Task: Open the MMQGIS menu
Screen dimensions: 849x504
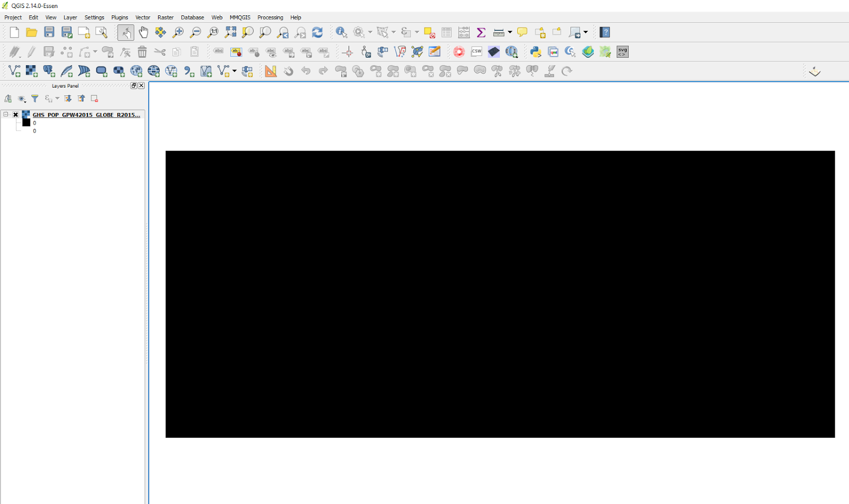Action: point(240,18)
